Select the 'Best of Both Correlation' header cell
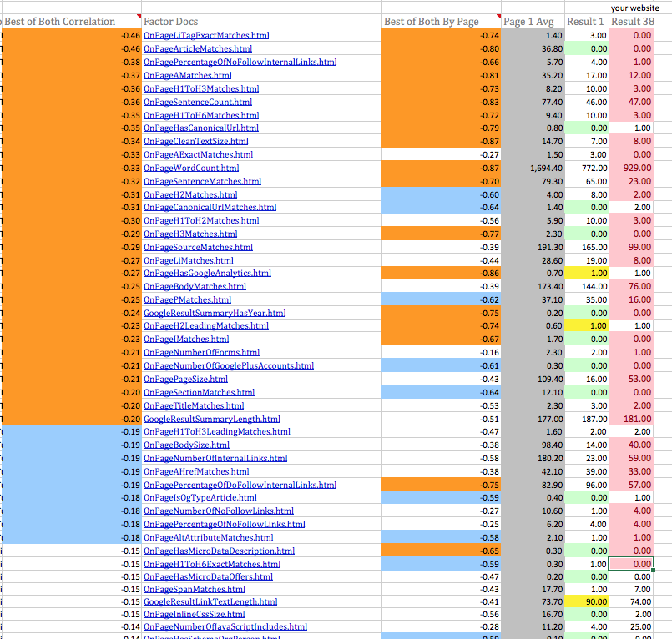672x639 pixels. (x=71, y=22)
